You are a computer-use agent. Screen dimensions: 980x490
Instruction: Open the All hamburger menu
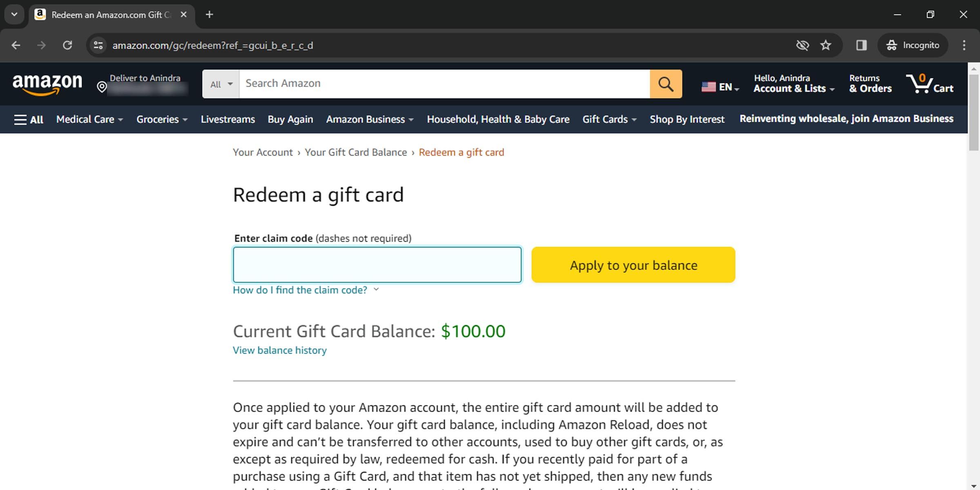click(29, 120)
